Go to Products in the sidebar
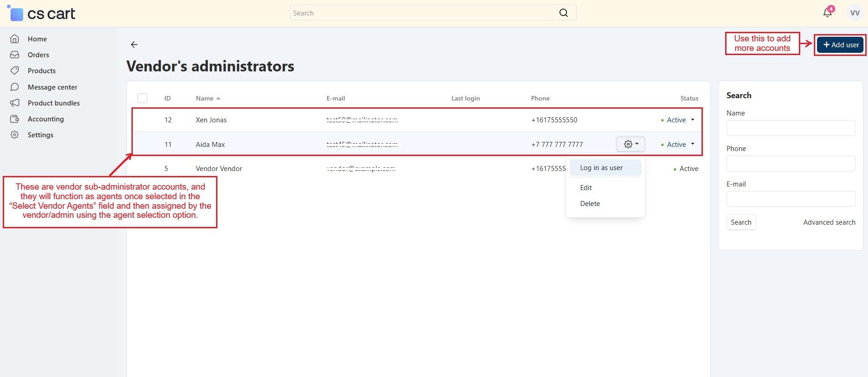Image resolution: width=868 pixels, height=377 pixels. [x=41, y=71]
